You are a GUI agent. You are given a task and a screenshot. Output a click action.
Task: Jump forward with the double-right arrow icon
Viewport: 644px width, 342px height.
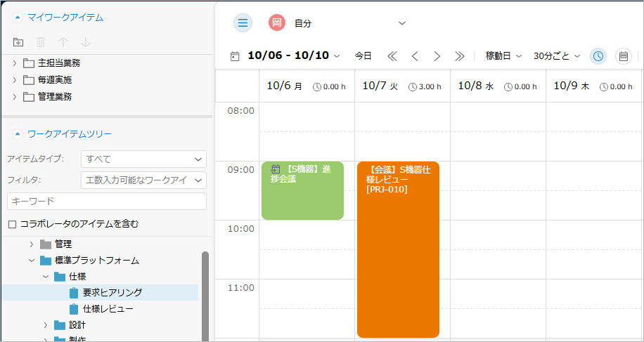(460, 55)
